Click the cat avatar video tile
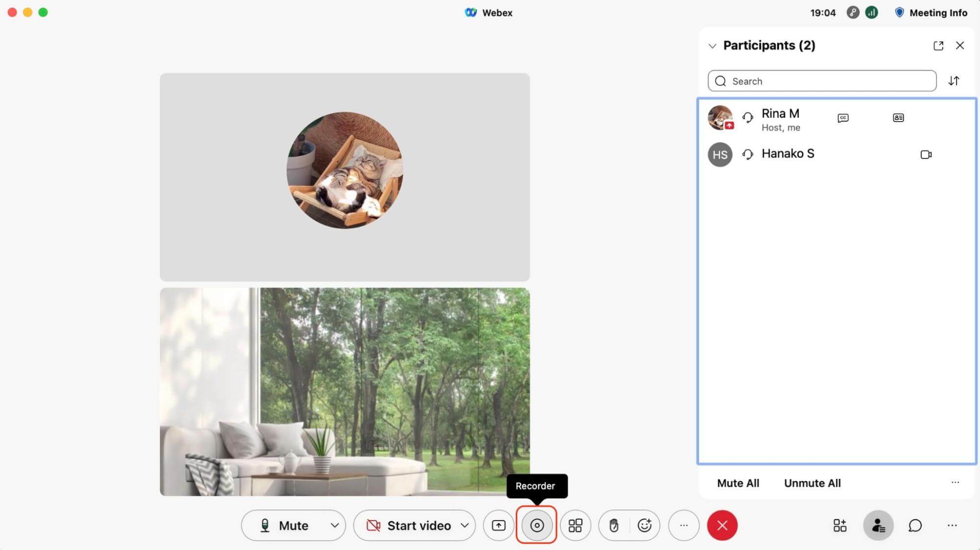980x550 pixels. pos(345,177)
